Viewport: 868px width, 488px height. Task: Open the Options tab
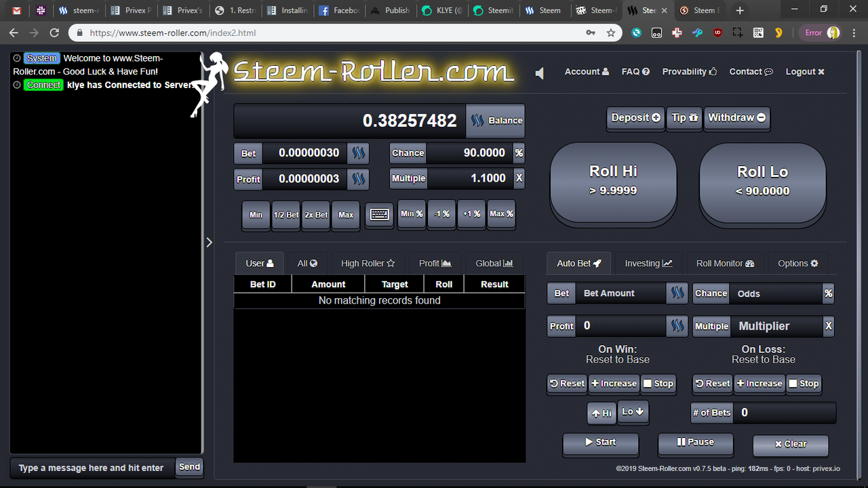click(797, 264)
